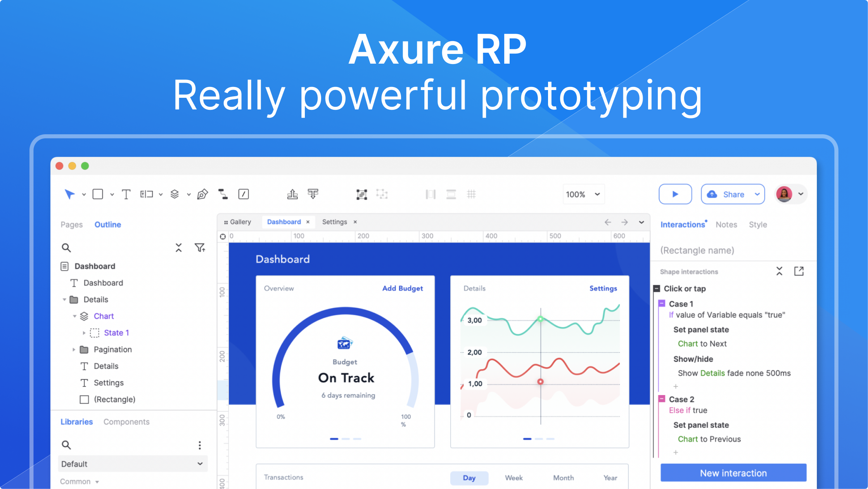Open the zoom level dropdown at 100%
Image resolution: width=868 pixels, height=489 pixels.
click(583, 194)
